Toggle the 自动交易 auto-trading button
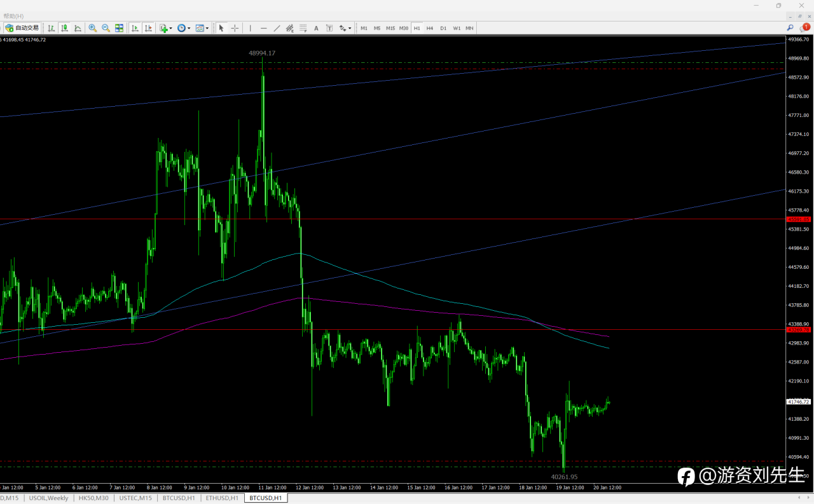The image size is (814, 504). tap(22, 28)
